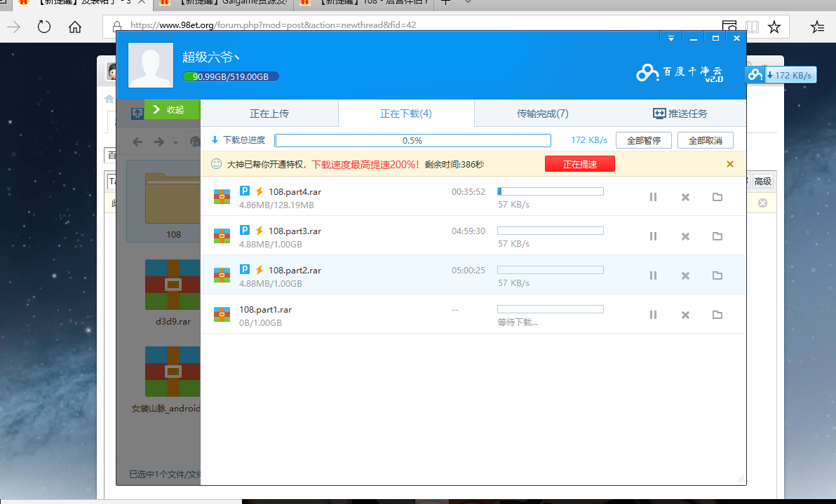Switch to the 正在上传 tab
The image size is (836, 504).
pos(269,114)
